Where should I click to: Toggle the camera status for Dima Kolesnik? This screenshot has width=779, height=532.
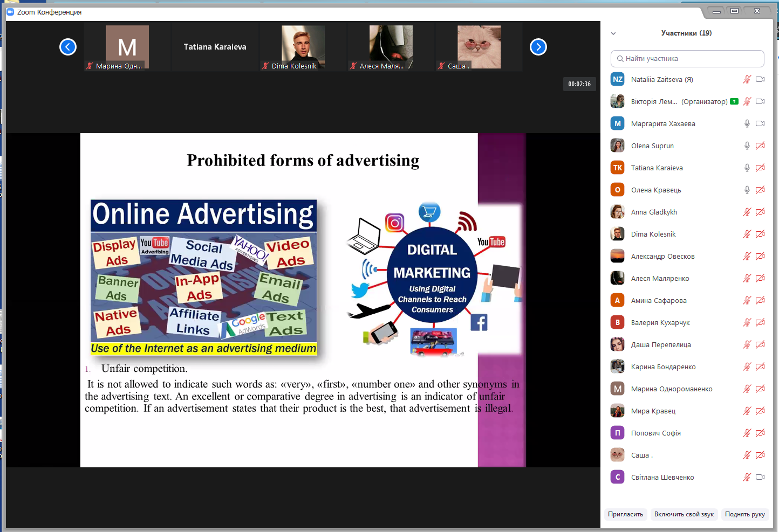click(760, 234)
